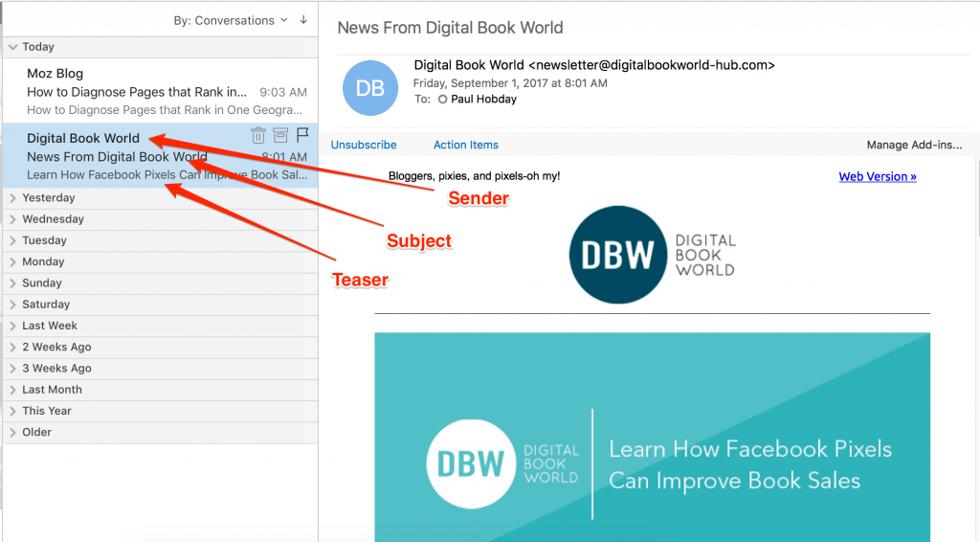Delete the Digital Book World message with trash icon
This screenshot has height=542, width=980.
(x=258, y=135)
